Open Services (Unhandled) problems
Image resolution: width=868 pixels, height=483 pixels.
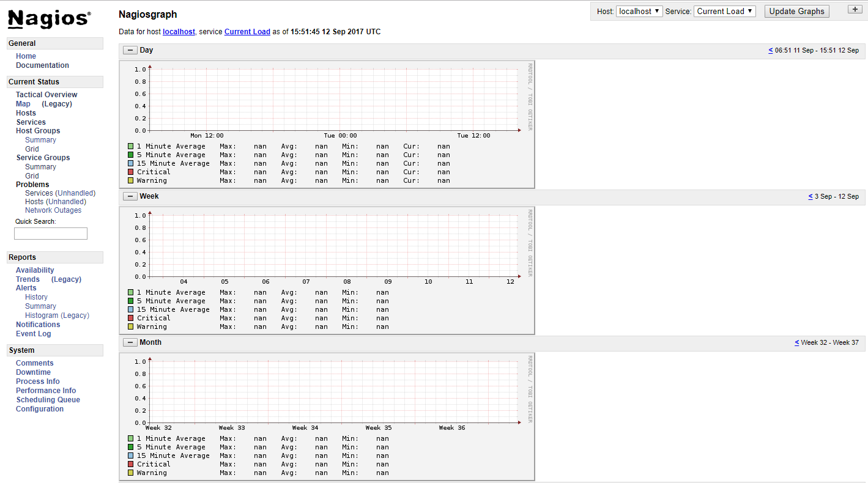(75, 193)
